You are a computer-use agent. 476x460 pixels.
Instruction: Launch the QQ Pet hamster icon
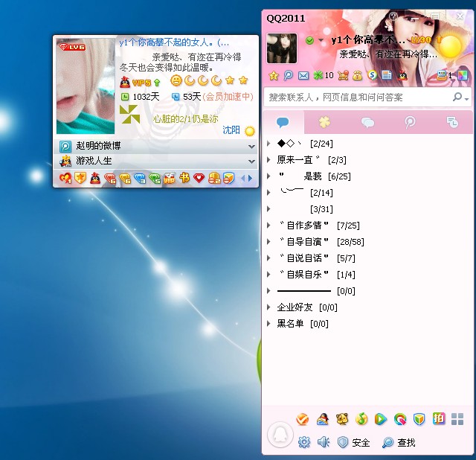342,419
